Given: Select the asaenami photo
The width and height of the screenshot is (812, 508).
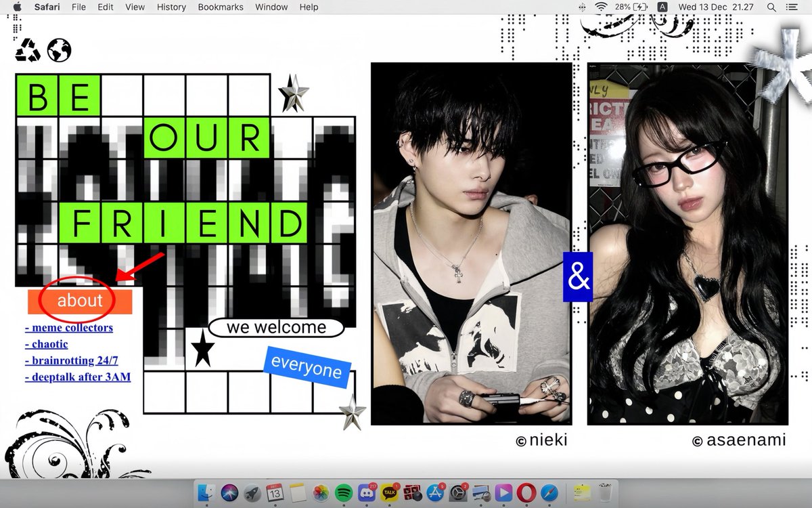Looking at the screenshot, I should 688,244.
